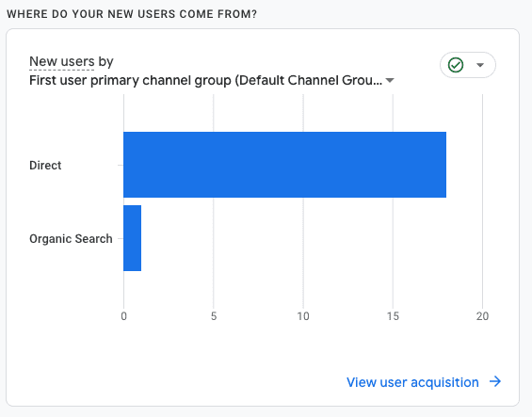This screenshot has width=532, height=417.
Task: Select the Organic Search bar in the chart
Action: click(133, 238)
